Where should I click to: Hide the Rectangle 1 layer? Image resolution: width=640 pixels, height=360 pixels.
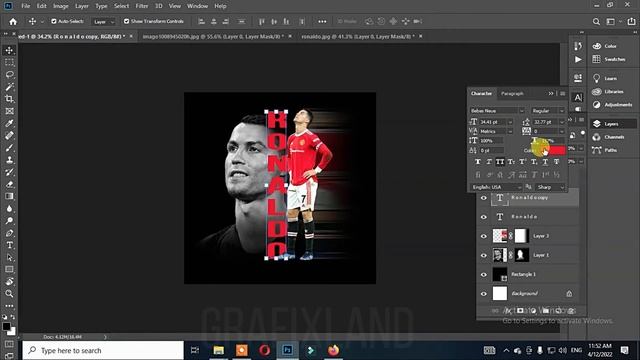[484, 274]
